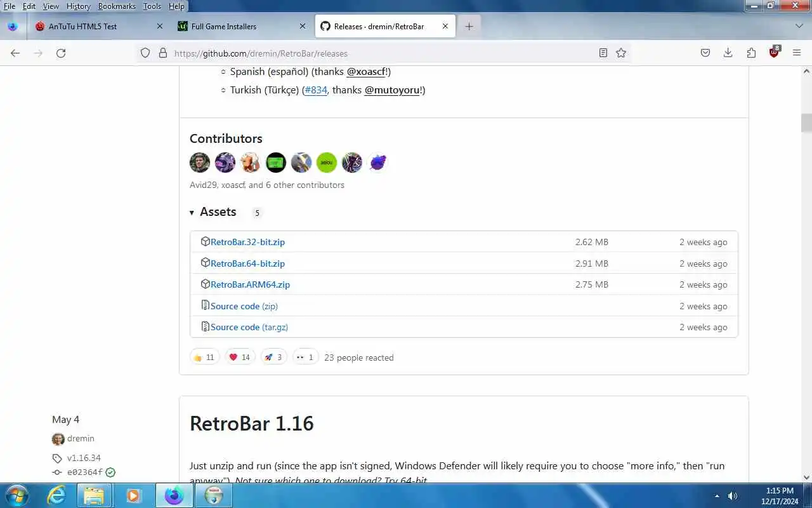
Task: Download Source code (tar.gz)
Action: click(249, 327)
